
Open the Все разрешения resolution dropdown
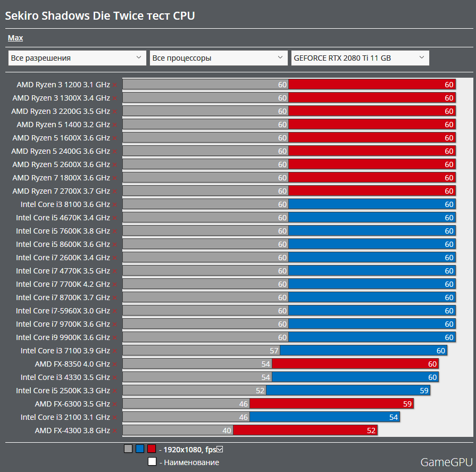pyautogui.click(x=77, y=58)
